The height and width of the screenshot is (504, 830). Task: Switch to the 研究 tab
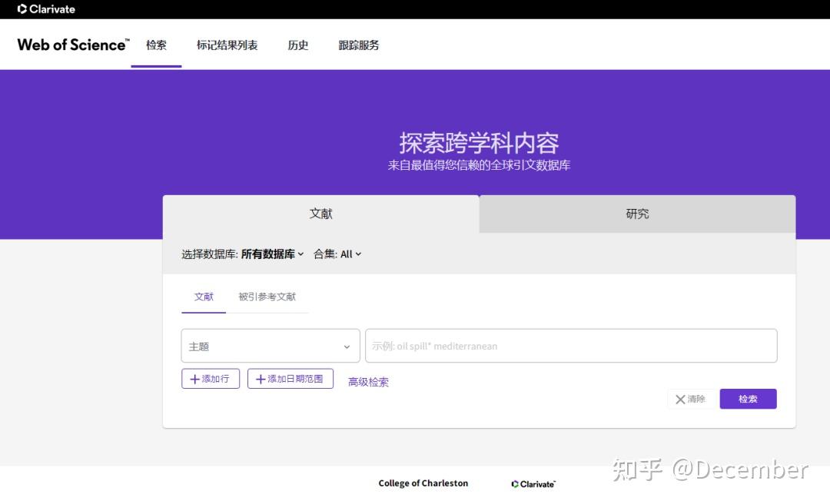(x=636, y=214)
